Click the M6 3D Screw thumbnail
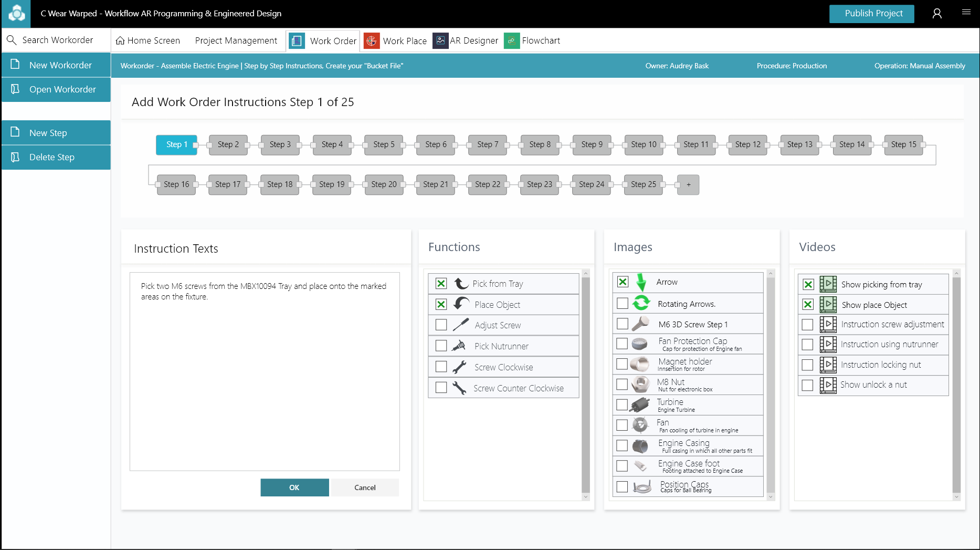This screenshot has width=980, height=550. pos(640,324)
